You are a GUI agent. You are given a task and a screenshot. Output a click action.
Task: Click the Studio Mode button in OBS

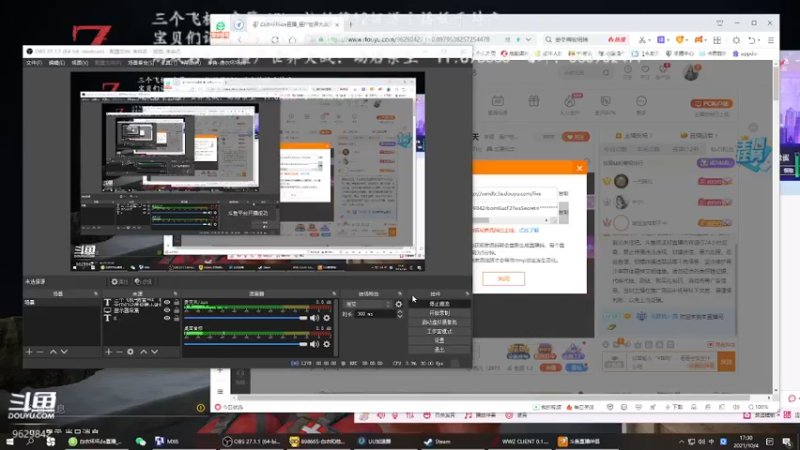point(439,332)
